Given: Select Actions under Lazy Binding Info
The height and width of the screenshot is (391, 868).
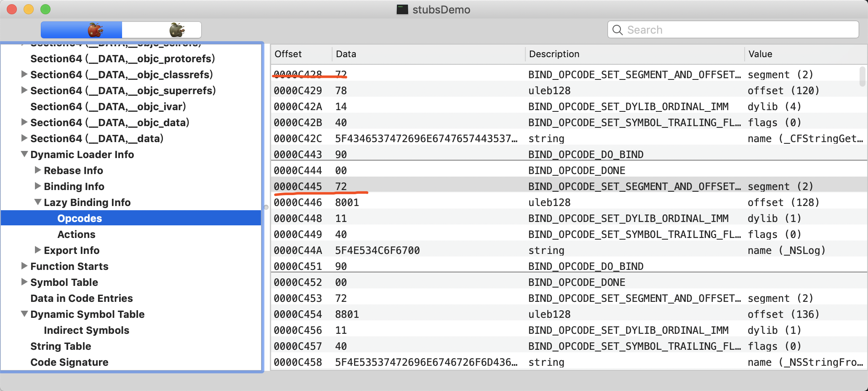Looking at the screenshot, I should (76, 234).
